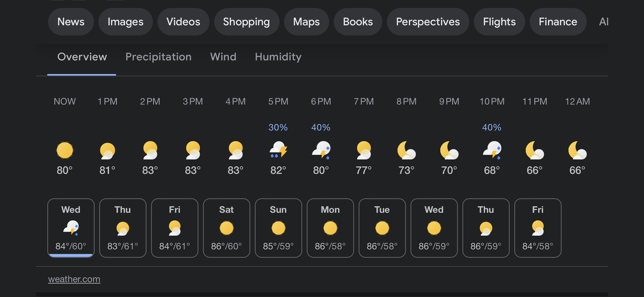The width and height of the screenshot is (644, 297).
Task: Click the 11 PM hour label
Action: (535, 102)
